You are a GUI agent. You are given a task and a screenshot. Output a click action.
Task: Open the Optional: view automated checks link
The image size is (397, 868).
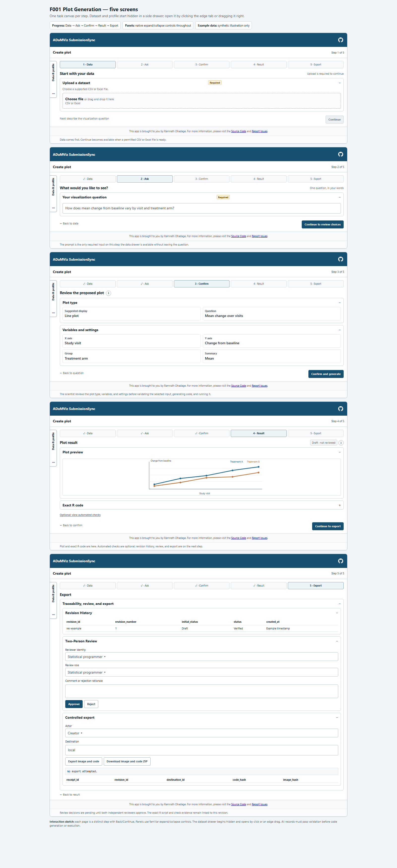(x=80, y=515)
